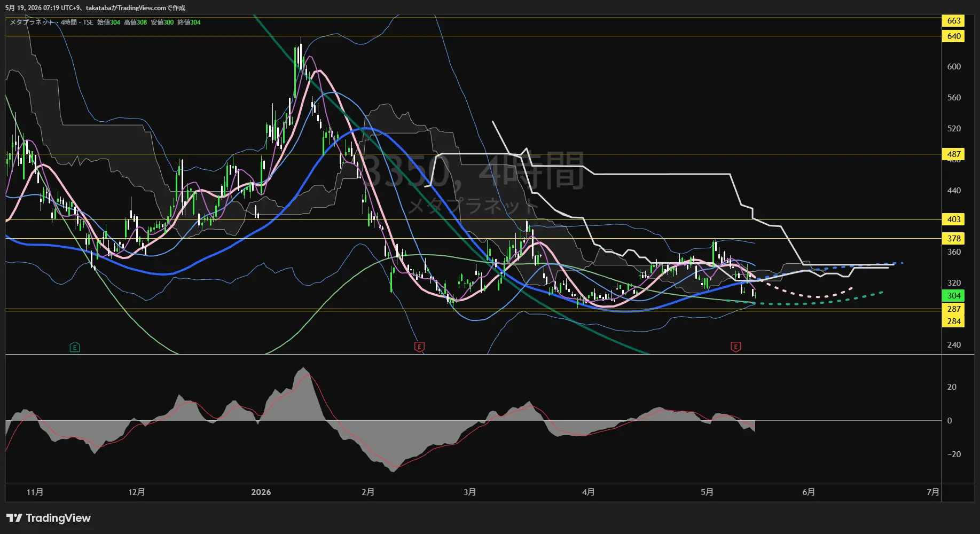Viewport: 980px width, 534px height.
Task: Click the 360 price axis value
Action: coord(954,252)
